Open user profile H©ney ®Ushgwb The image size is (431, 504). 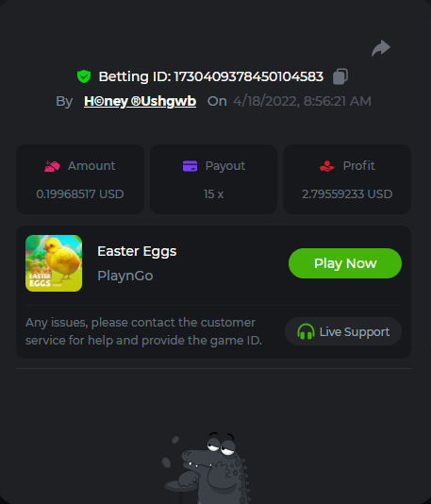coord(140,101)
